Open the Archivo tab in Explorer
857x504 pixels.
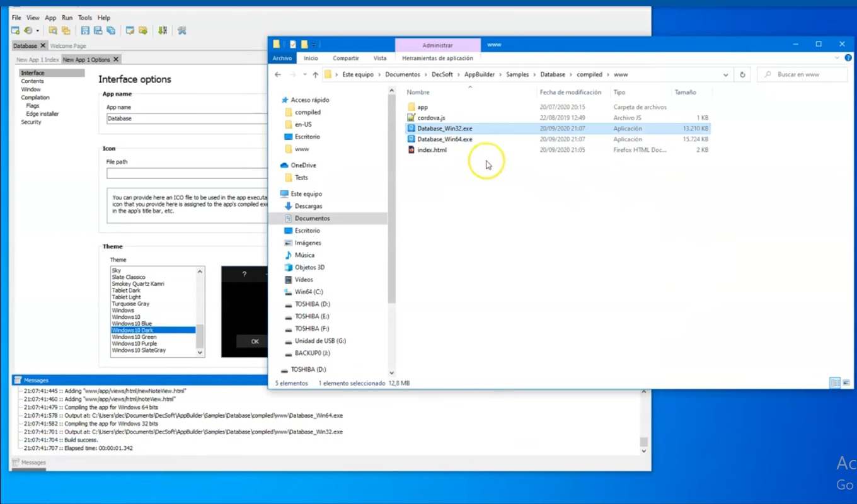[x=282, y=58]
